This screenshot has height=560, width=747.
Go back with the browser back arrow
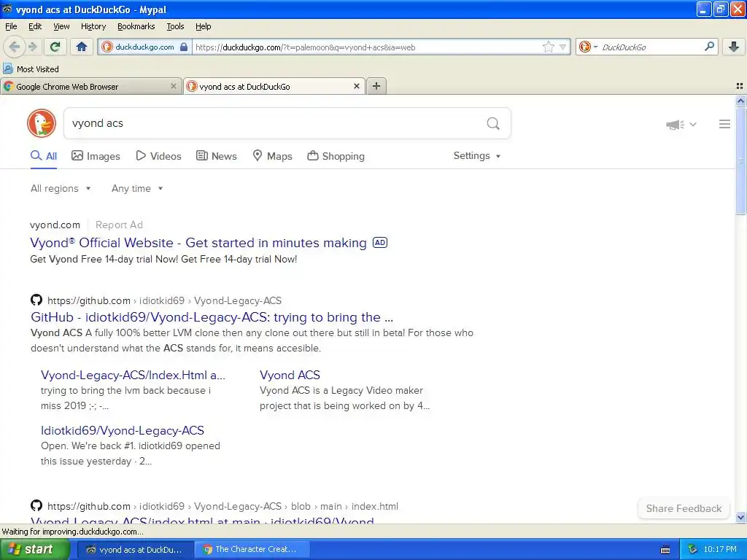pyautogui.click(x=14, y=47)
